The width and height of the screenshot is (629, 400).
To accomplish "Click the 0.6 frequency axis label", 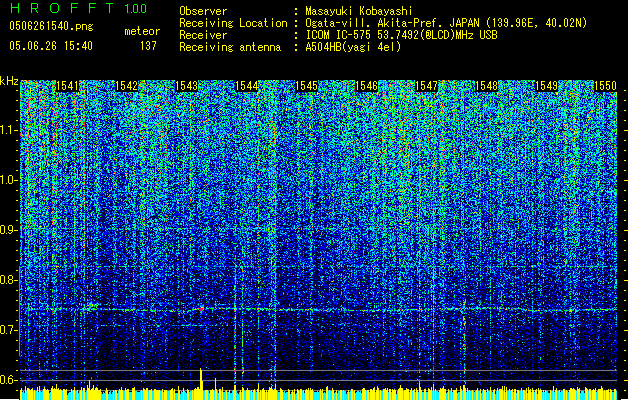I will (x=9, y=379).
